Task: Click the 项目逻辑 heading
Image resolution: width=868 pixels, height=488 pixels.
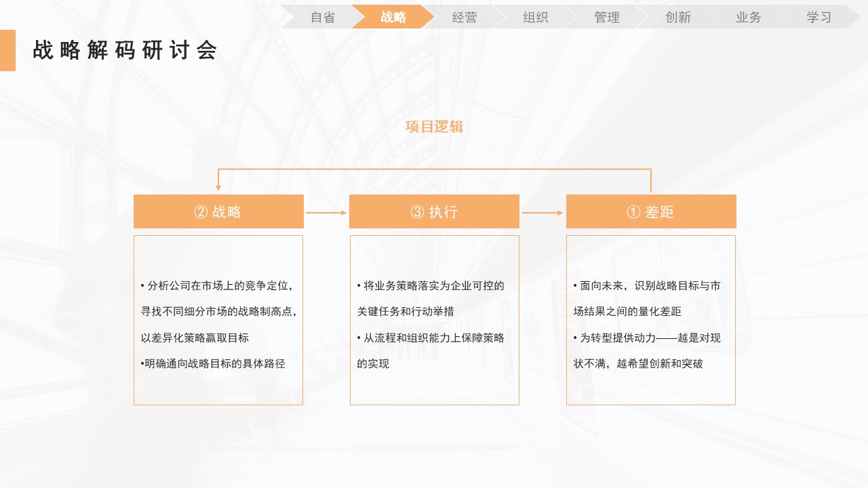Action: pyautogui.click(x=434, y=127)
